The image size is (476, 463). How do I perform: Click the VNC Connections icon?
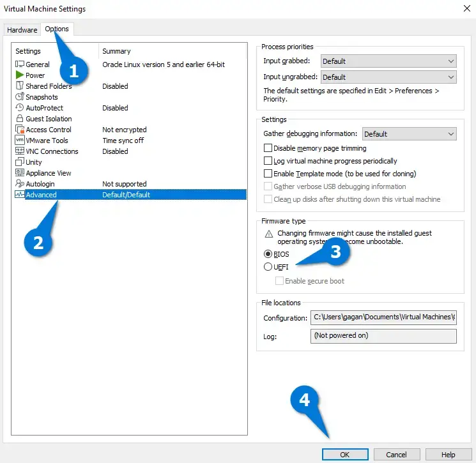click(20, 151)
